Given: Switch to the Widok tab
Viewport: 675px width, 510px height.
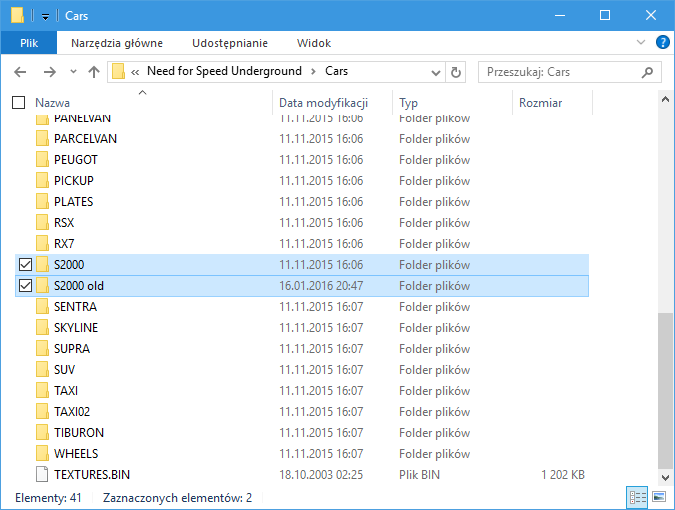Looking at the screenshot, I should tap(313, 43).
